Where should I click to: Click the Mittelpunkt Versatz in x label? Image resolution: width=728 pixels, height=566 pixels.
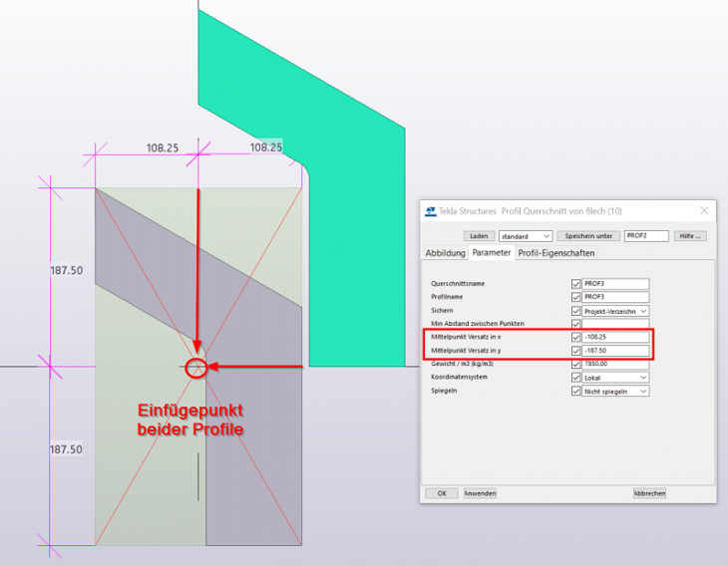(466, 337)
